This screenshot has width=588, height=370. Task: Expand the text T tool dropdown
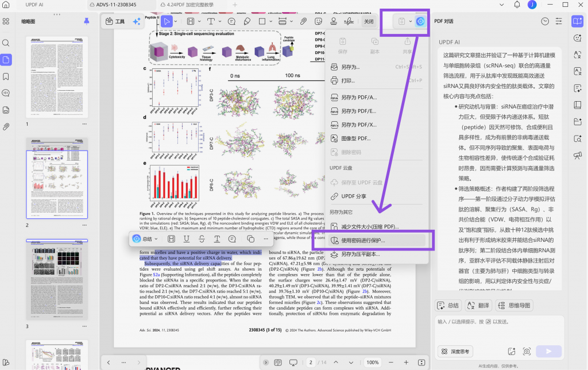point(220,21)
